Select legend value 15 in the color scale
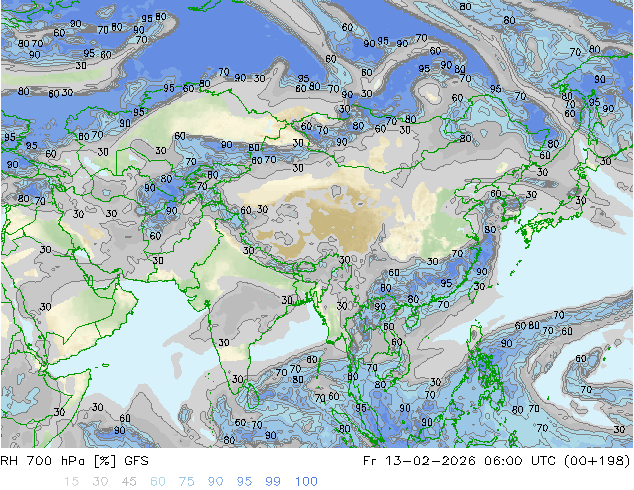 [71, 482]
